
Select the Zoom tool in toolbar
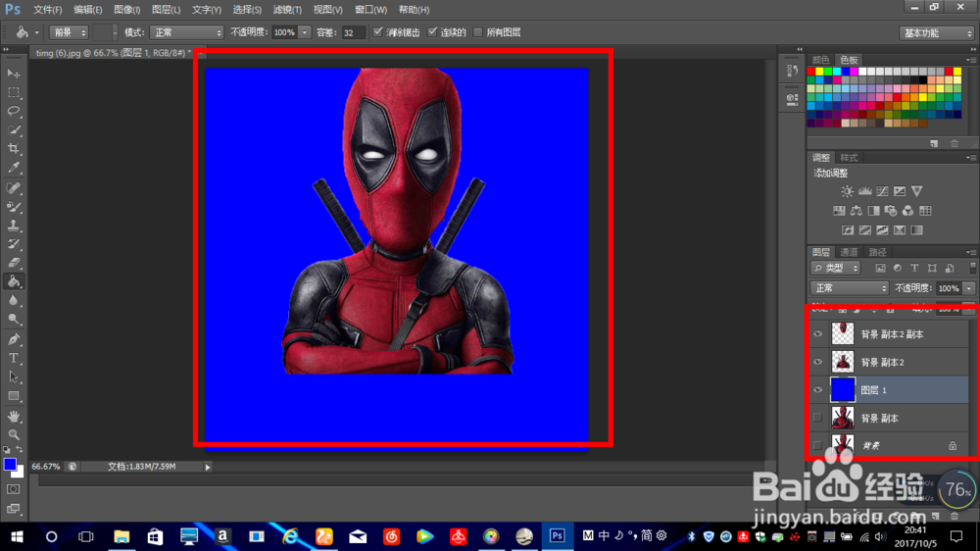point(13,434)
